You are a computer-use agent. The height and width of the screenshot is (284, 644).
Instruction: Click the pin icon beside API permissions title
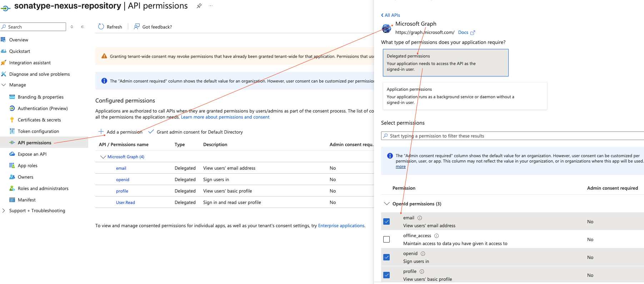click(x=199, y=6)
